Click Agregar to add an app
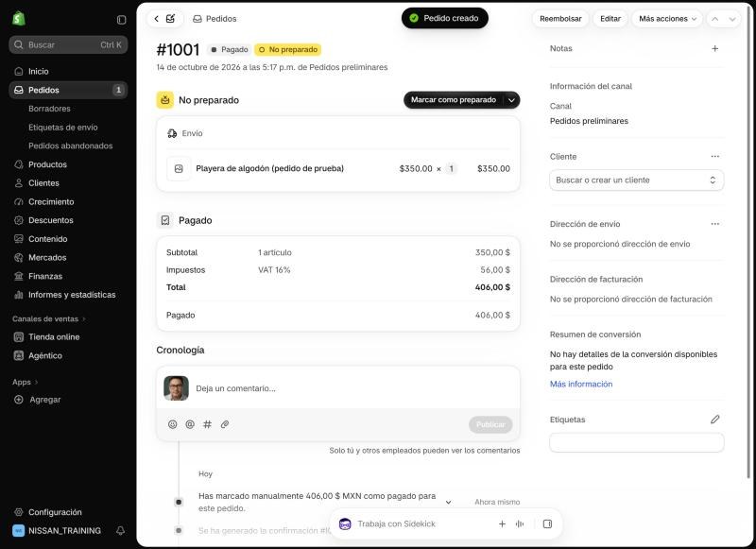Screen dimensions: 756x549 pos(68,400)
